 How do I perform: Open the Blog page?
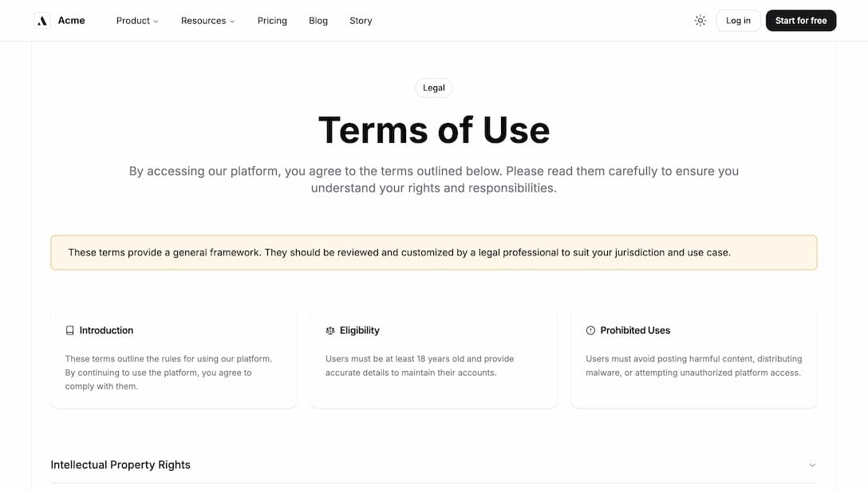point(318,21)
